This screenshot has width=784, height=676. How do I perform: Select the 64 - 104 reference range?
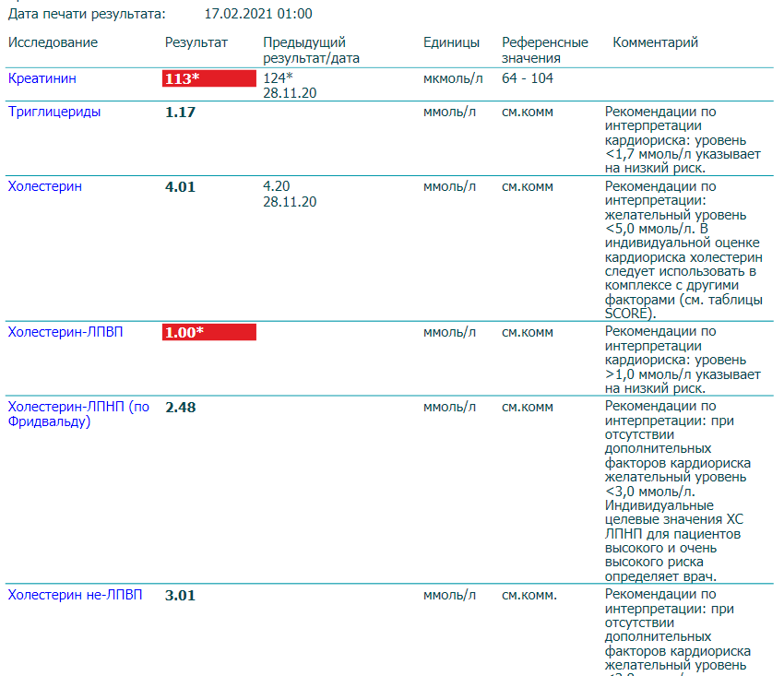point(528,78)
